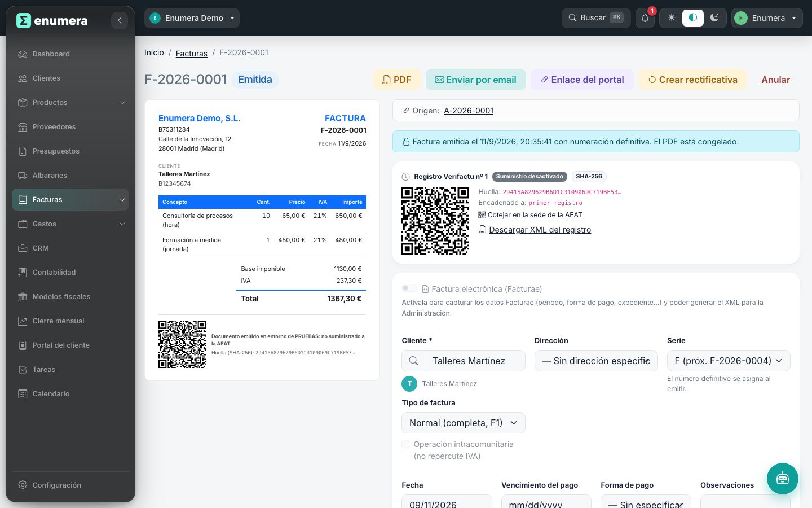Open the Enumera Demo company dropdown
The height and width of the screenshot is (508, 812).
(x=192, y=18)
